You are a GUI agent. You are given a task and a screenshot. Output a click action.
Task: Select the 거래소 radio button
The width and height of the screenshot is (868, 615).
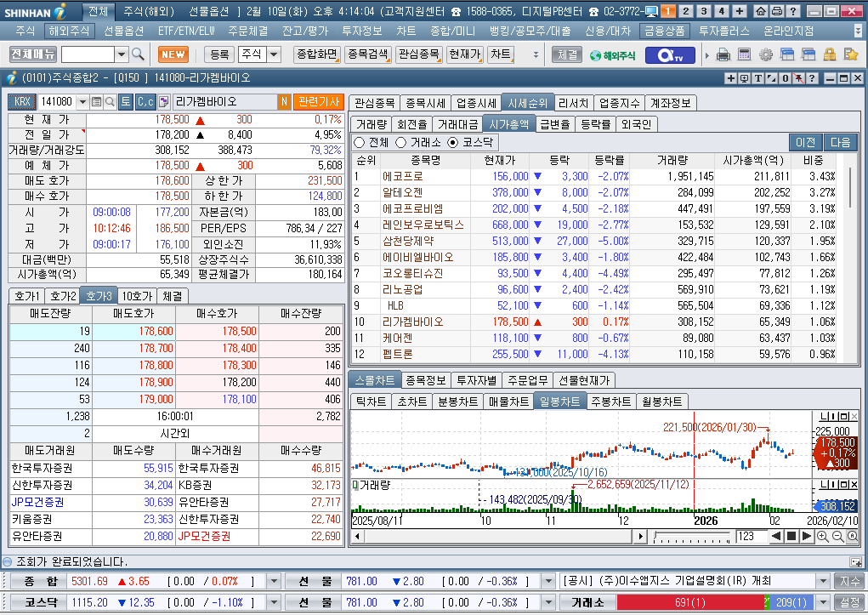click(400, 142)
